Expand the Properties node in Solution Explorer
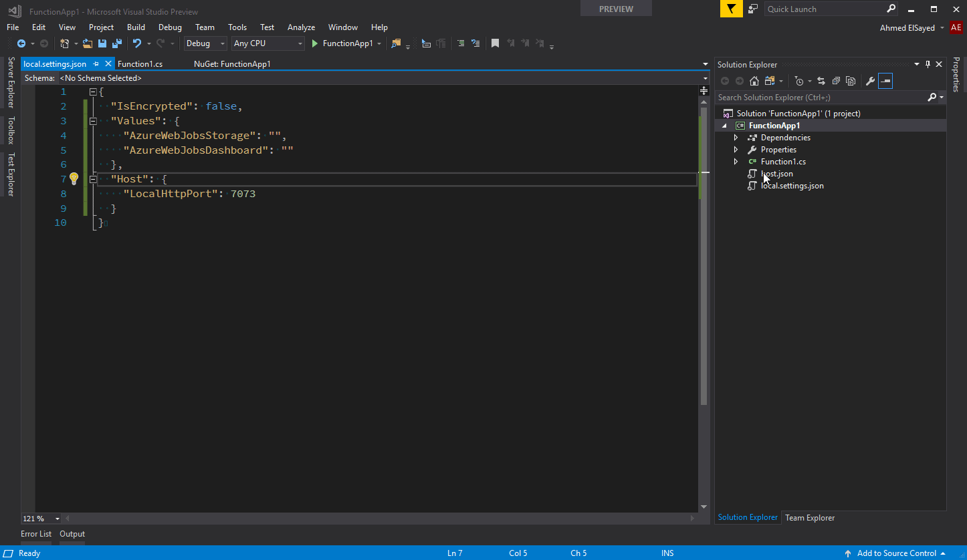 [x=736, y=150]
